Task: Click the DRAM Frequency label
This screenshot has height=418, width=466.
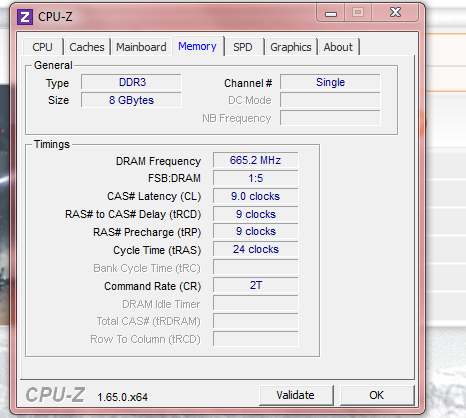Action: (158, 161)
